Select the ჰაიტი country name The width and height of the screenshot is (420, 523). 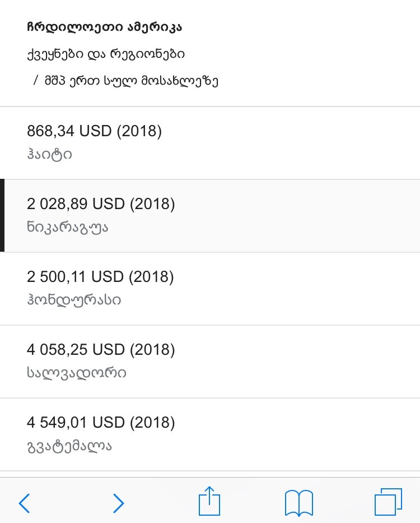[49, 154]
